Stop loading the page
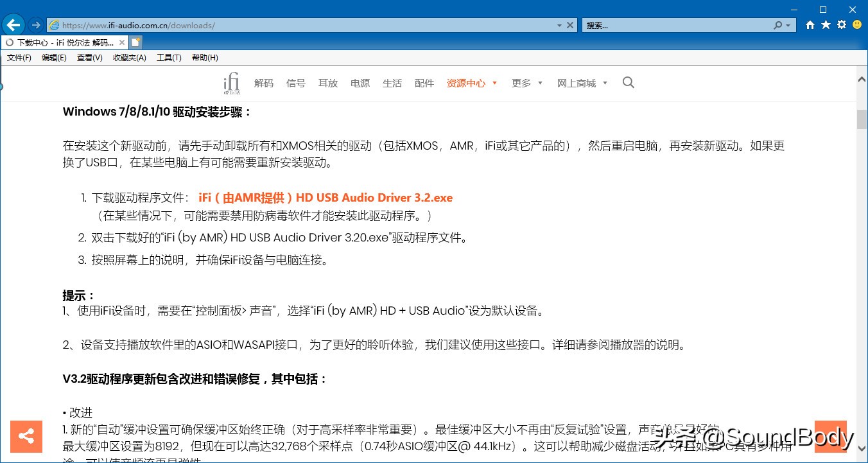868x463 pixels. tap(570, 24)
